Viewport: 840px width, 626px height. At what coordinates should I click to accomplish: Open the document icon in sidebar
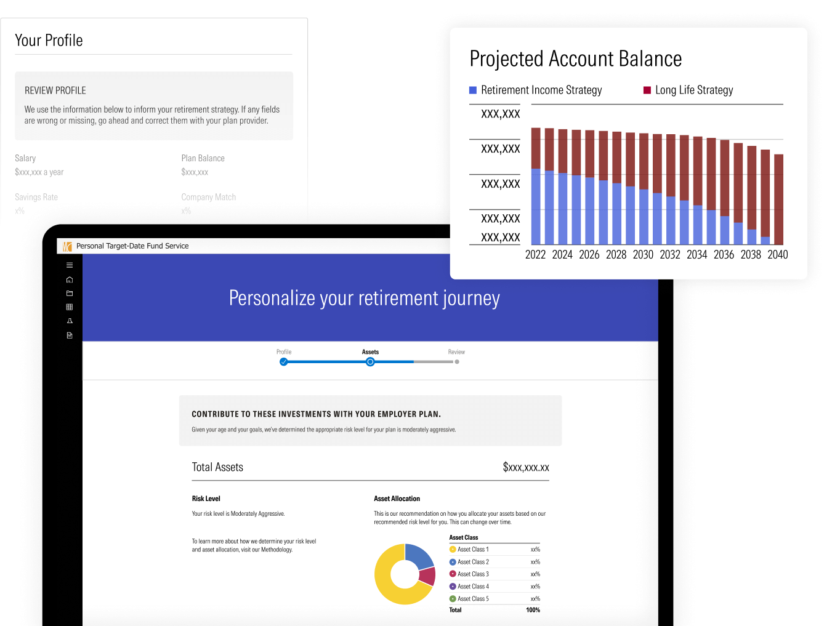point(70,335)
